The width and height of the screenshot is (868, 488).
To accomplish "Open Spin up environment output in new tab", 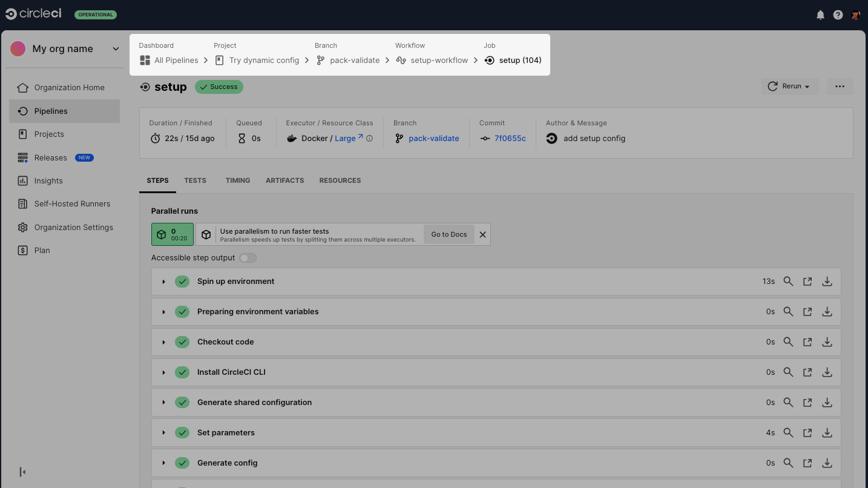I will (807, 282).
